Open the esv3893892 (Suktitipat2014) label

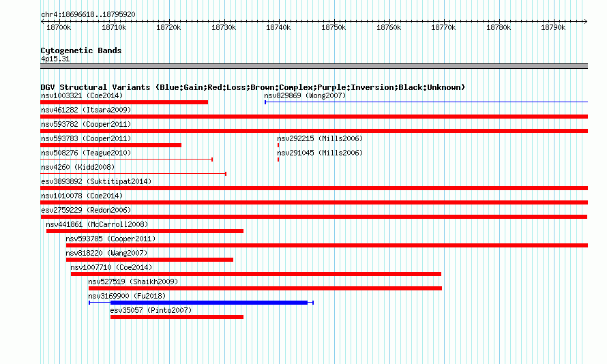pos(96,181)
